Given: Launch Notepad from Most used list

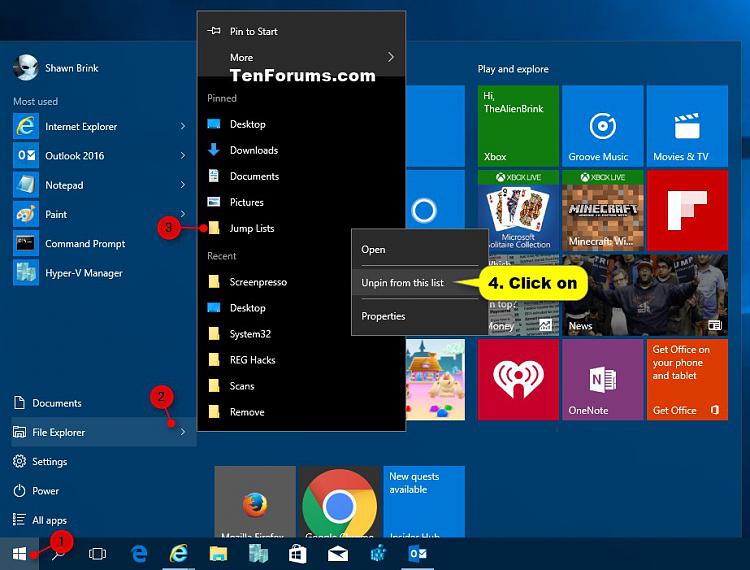Looking at the screenshot, I should 100,185.
